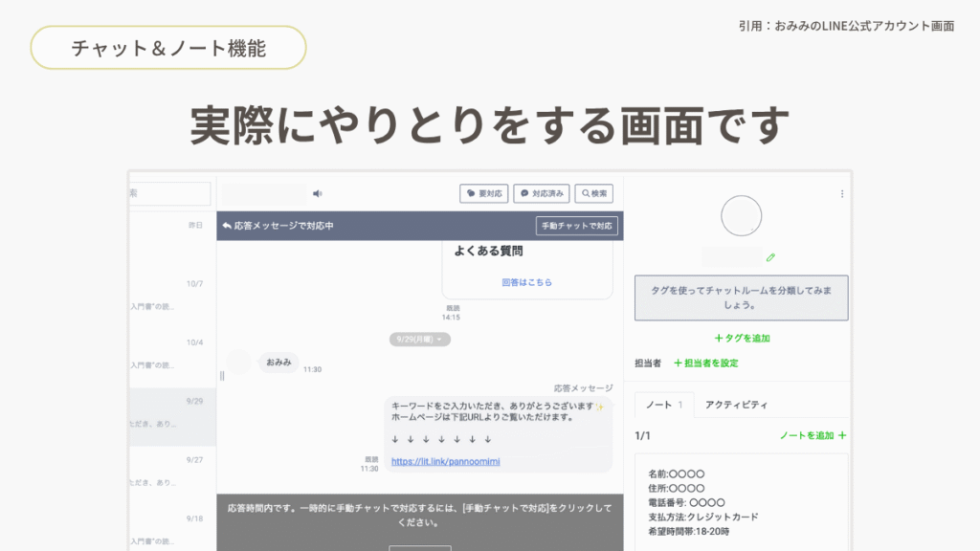Click the おみみ sender avatar in chat
This screenshot has height=551, width=980.
click(x=239, y=363)
